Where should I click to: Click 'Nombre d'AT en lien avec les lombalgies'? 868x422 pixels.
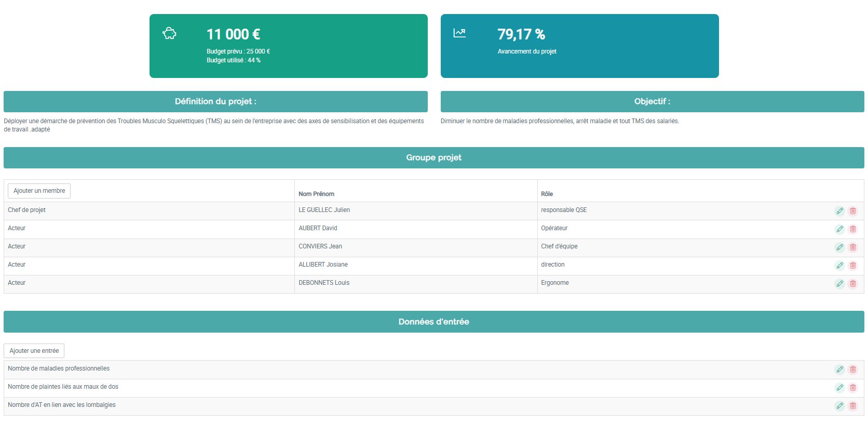(62, 405)
